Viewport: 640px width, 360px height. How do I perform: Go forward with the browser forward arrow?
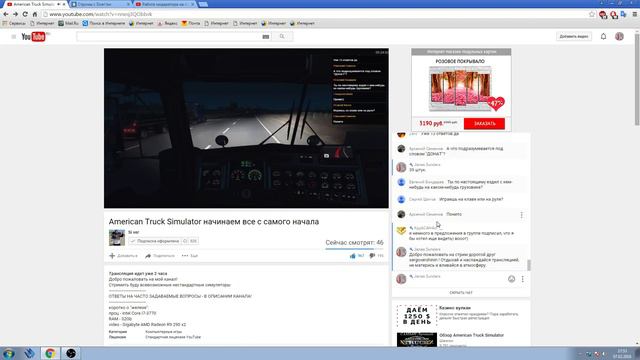click(x=15, y=14)
